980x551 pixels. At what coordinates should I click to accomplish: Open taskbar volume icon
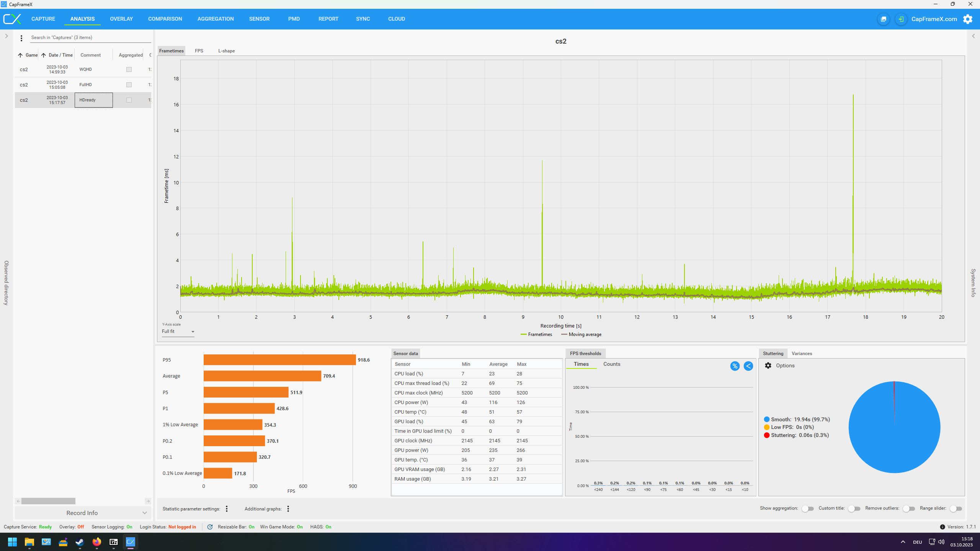coord(941,542)
